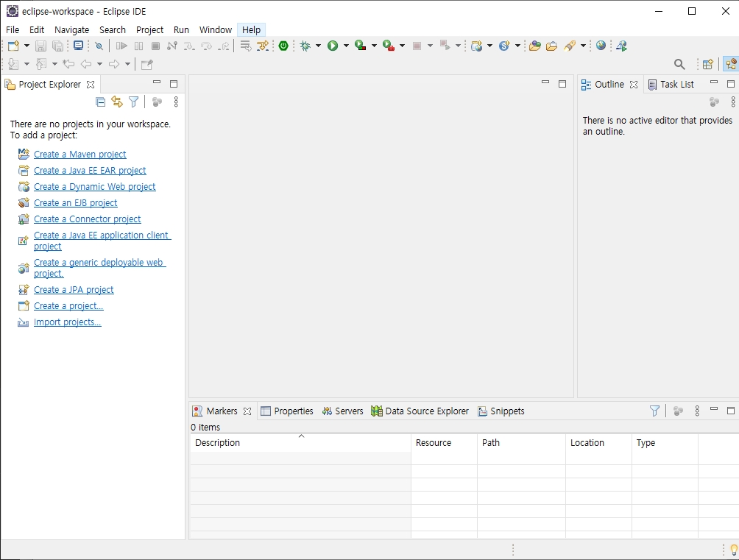Open Project Explorer View Menu dots
This screenshot has height=560, width=739.
coord(176,102)
